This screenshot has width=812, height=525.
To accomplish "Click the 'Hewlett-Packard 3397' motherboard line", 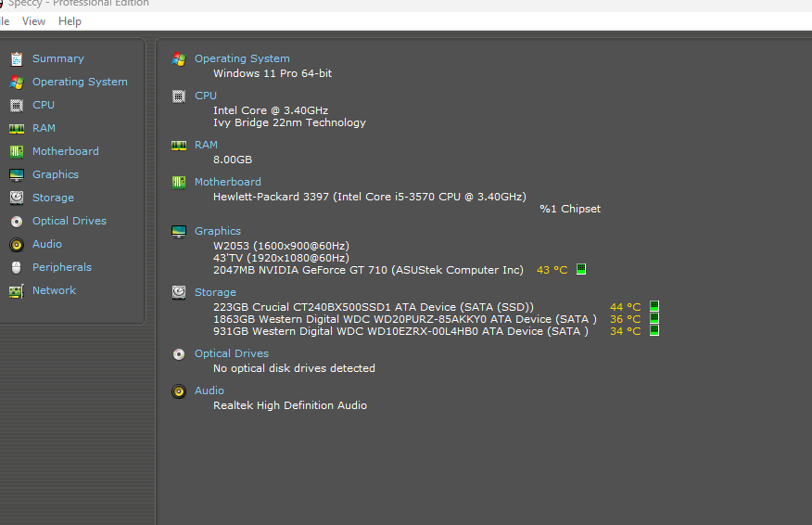I will coord(370,197).
